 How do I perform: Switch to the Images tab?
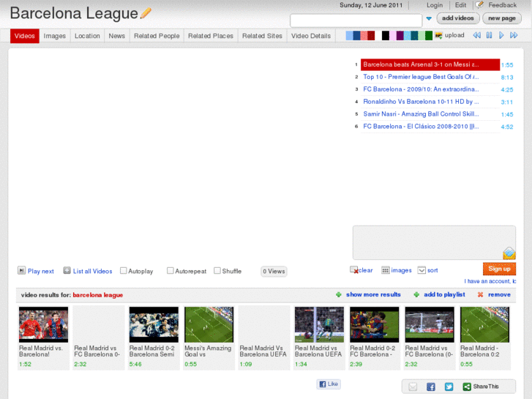click(x=55, y=36)
